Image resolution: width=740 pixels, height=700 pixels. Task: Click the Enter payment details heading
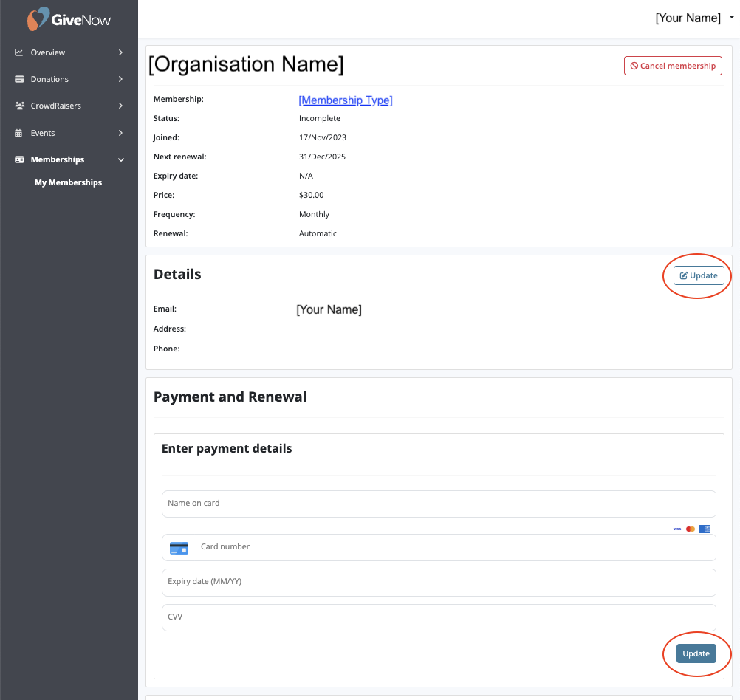pos(227,448)
